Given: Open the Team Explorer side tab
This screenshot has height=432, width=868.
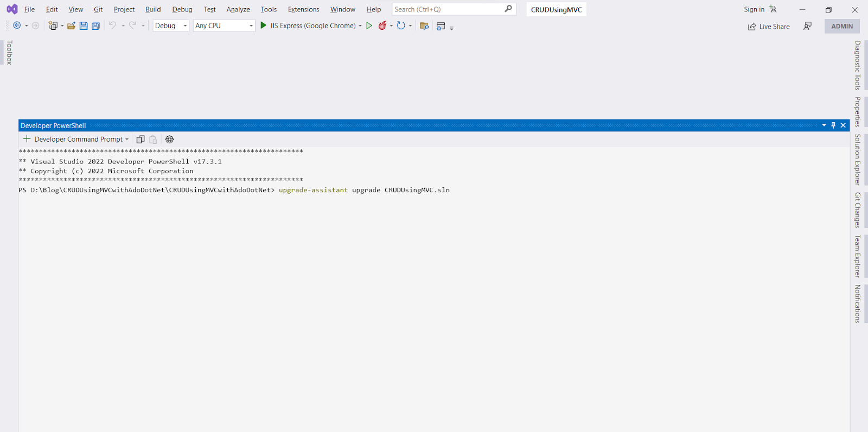Looking at the screenshot, I should (x=858, y=256).
